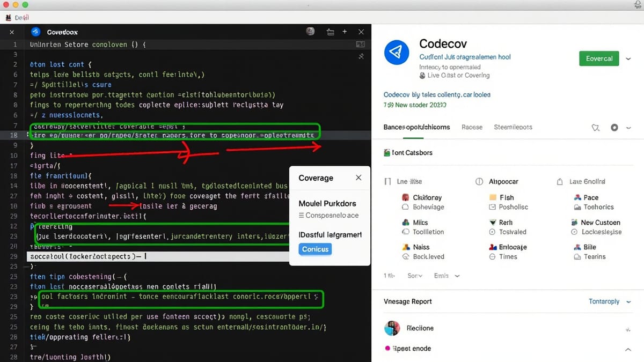This screenshot has height=362, width=644.
Task: Select the Toollletion radio option
Action: (406, 232)
